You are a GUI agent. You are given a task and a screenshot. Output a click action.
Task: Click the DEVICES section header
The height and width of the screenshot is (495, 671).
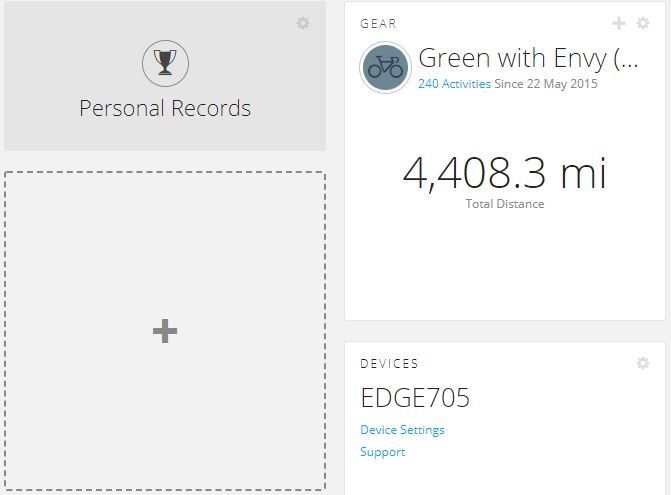click(x=389, y=364)
